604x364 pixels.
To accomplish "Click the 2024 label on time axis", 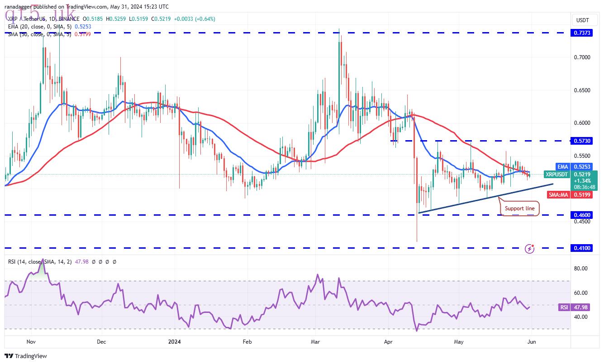I will pyautogui.click(x=174, y=342).
